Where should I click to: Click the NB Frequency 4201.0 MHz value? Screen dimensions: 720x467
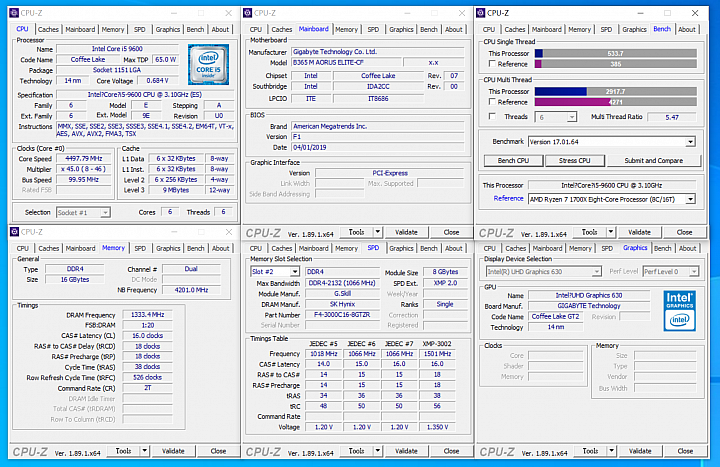pyautogui.click(x=191, y=290)
